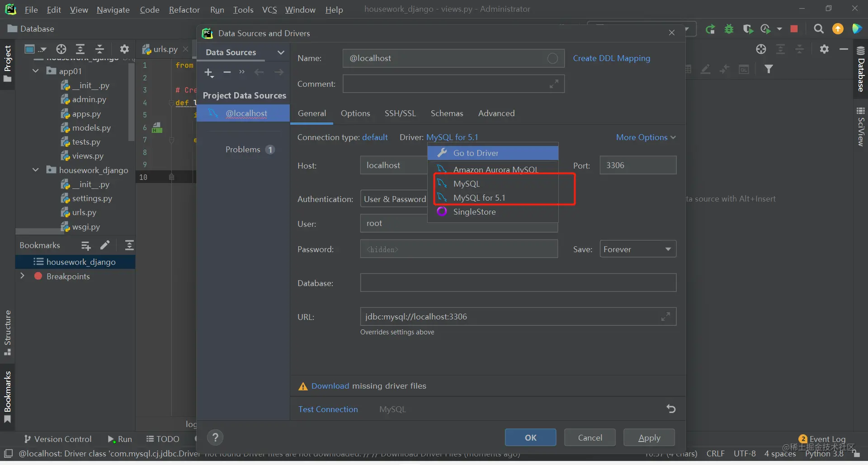Select @localhost in Project Data Sources

pos(243,113)
